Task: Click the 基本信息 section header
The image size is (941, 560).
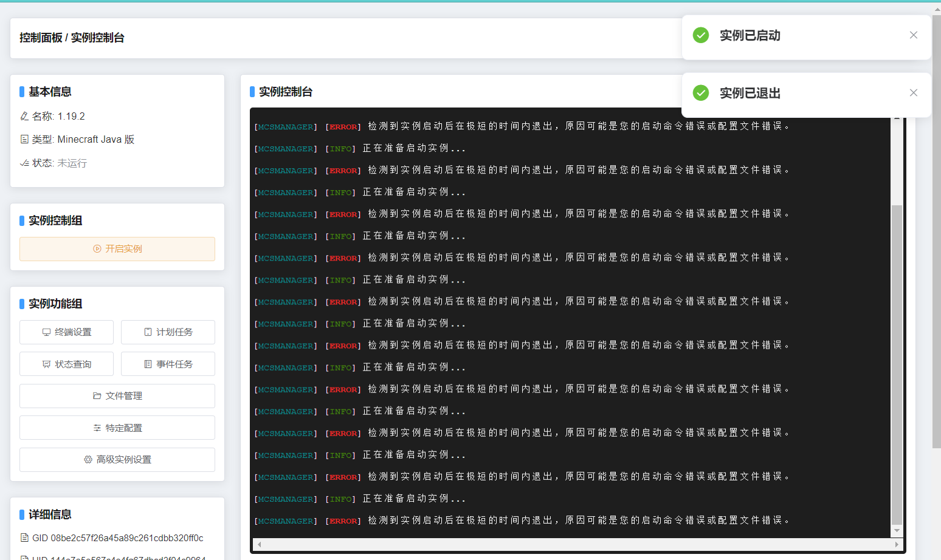Action: [x=49, y=92]
